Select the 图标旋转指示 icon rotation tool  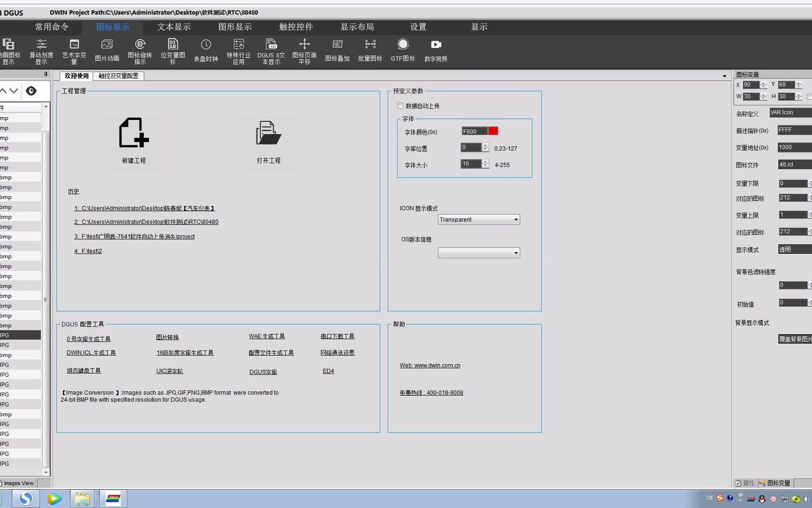[x=140, y=52]
